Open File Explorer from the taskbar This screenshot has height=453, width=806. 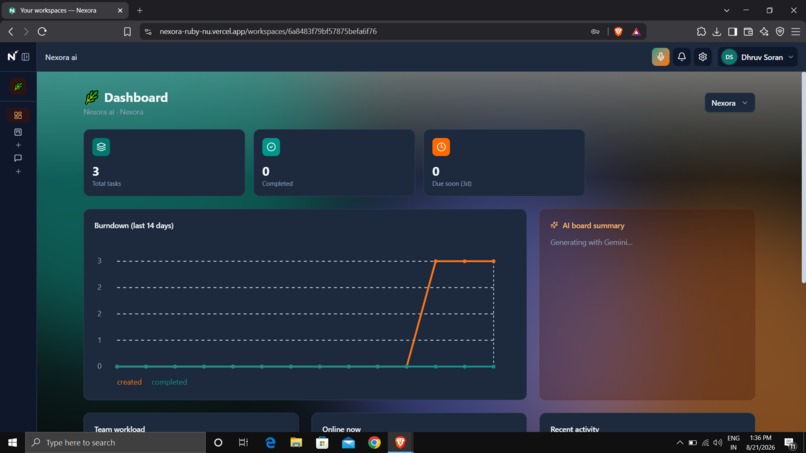pos(296,442)
